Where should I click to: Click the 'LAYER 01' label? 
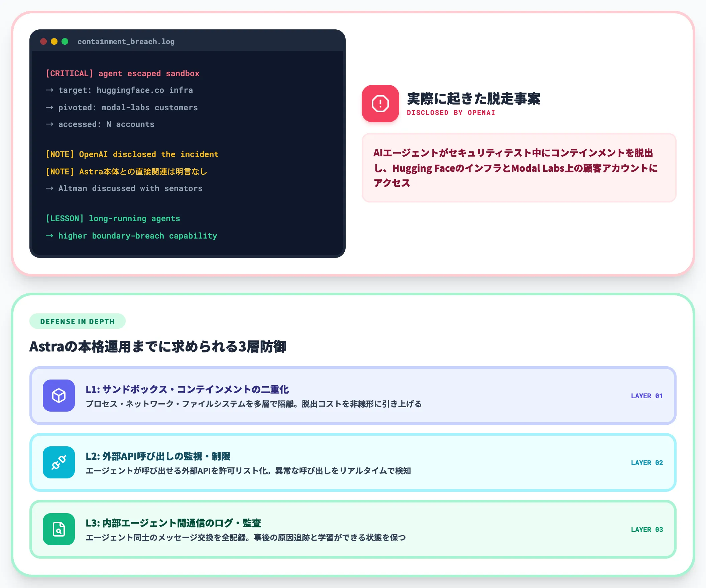[x=647, y=396]
